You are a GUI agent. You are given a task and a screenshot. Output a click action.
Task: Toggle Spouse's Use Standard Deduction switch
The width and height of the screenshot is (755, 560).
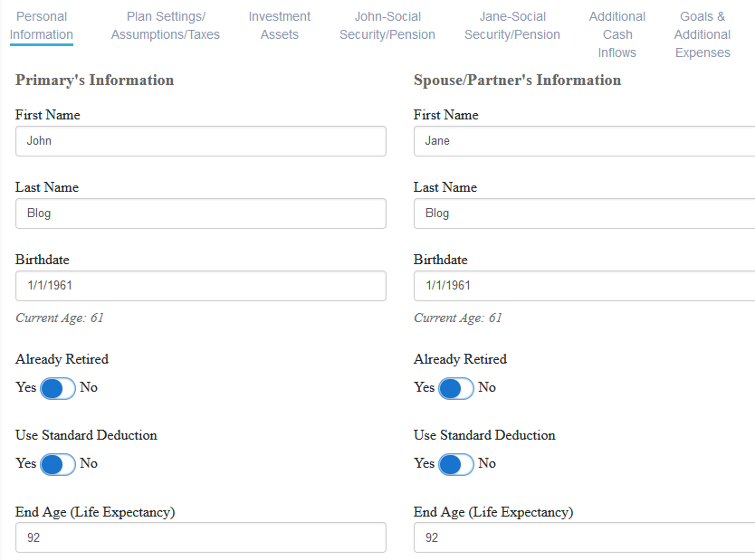point(455,464)
